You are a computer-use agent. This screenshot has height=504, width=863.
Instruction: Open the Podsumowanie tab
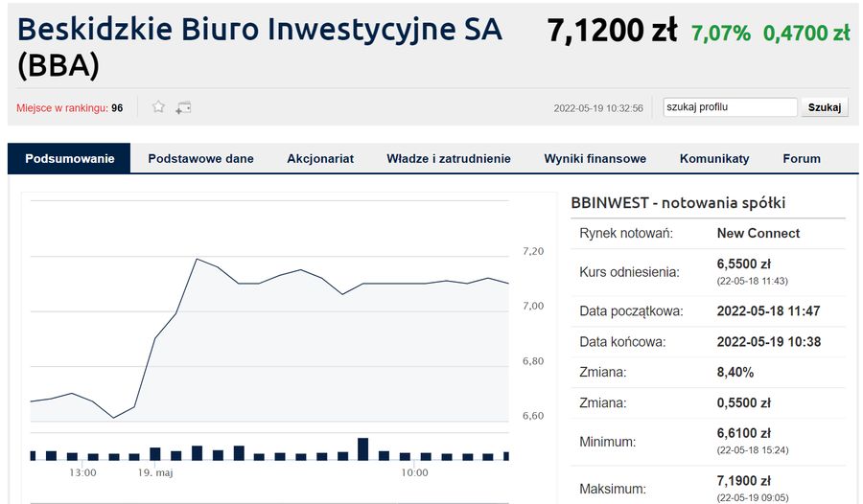tap(70, 159)
